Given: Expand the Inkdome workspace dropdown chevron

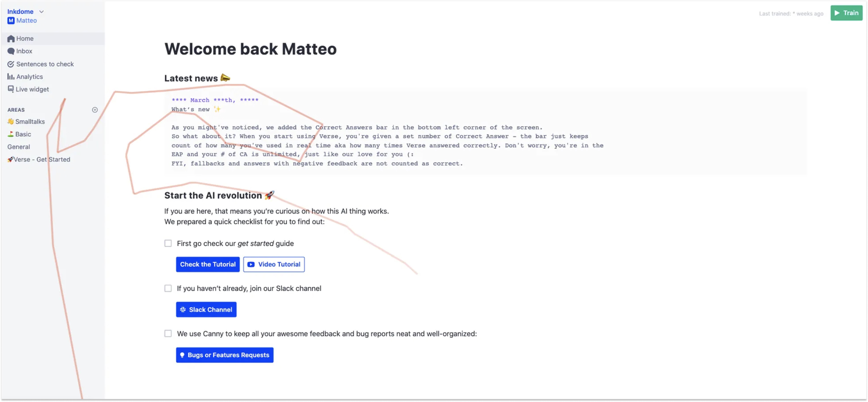Looking at the screenshot, I should 41,11.
